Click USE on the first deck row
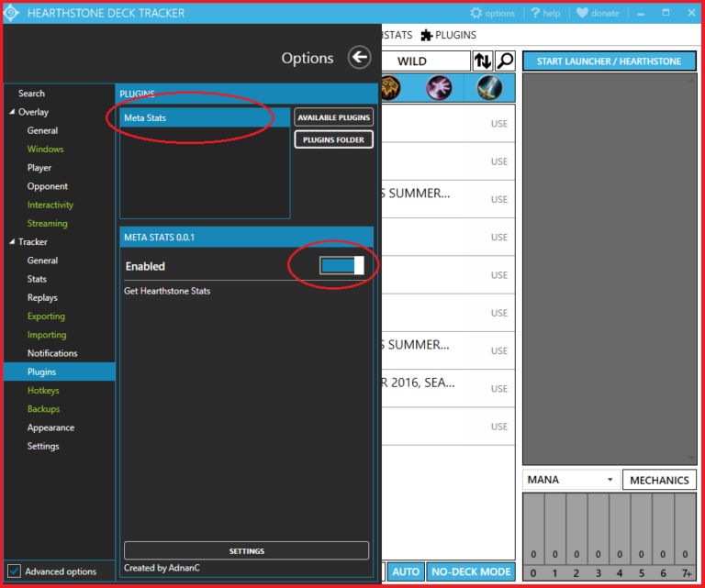 (499, 124)
